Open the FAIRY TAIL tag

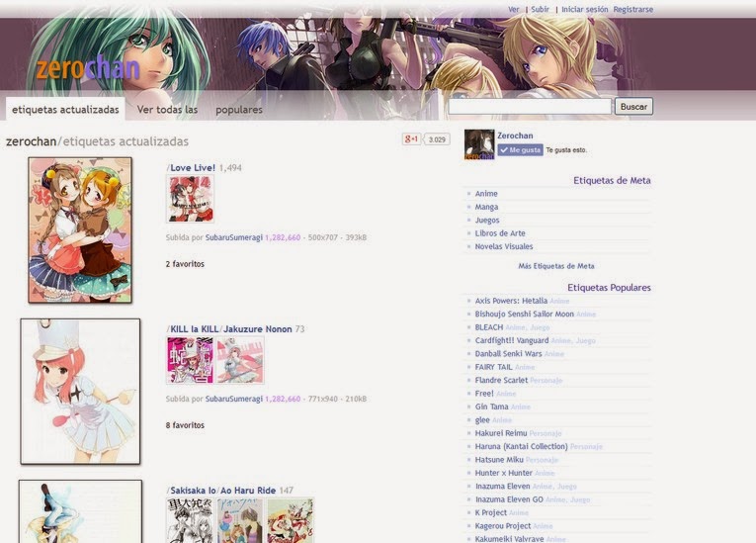[x=494, y=367]
